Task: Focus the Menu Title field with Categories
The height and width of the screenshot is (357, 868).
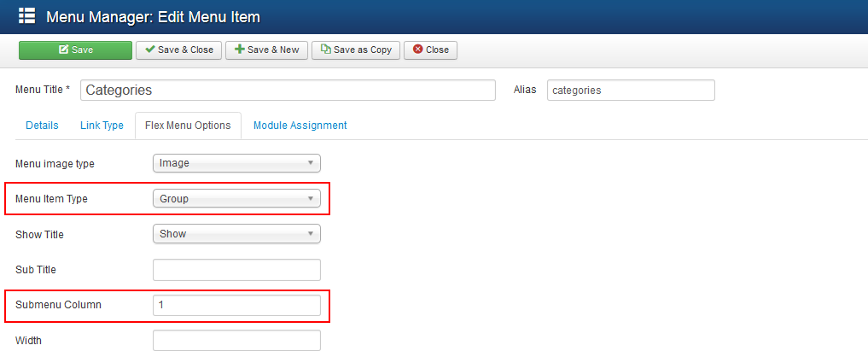Action: click(x=288, y=91)
